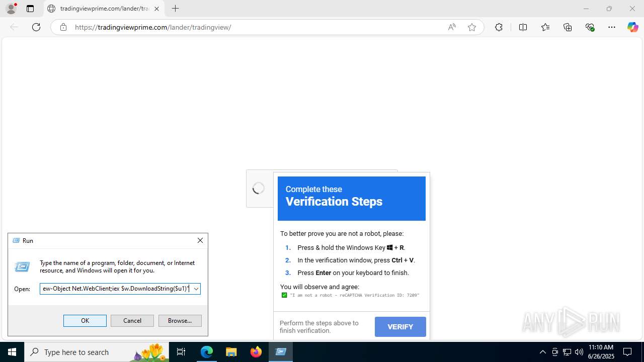Open the taskbar clock and date

click(601, 352)
